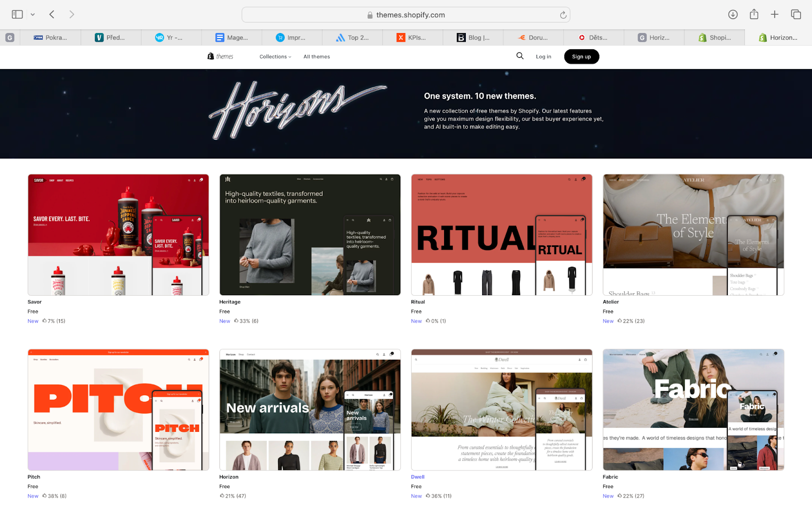The height and width of the screenshot is (508, 812).
Task: Click thumbs-up rating 33% (6) under Heritage
Action: pyautogui.click(x=246, y=321)
